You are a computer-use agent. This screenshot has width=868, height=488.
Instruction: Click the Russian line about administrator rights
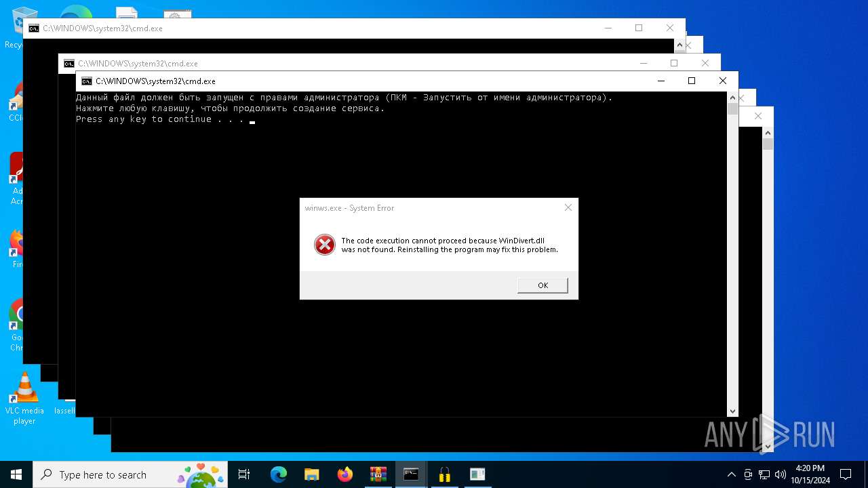(x=344, y=98)
